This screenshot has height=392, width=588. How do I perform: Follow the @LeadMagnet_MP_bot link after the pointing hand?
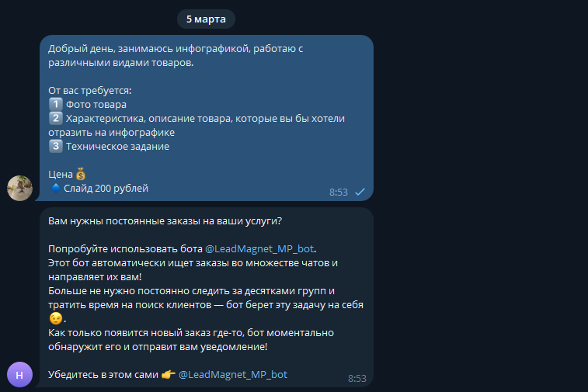pyautogui.click(x=233, y=375)
